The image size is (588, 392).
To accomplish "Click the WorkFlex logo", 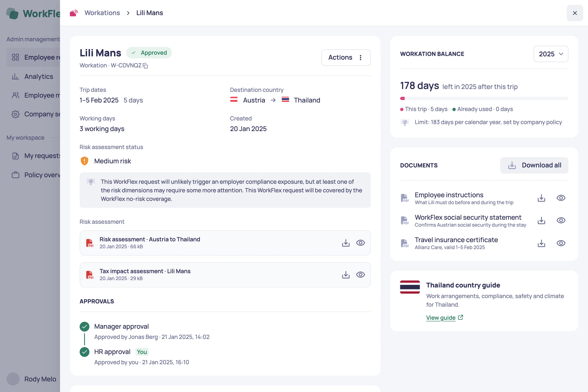I will (x=33, y=13).
